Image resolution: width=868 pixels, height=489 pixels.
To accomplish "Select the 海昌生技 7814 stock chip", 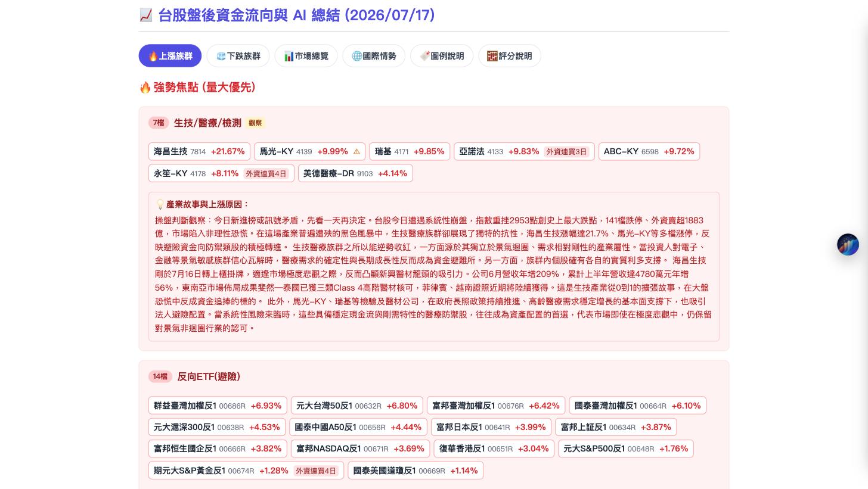I will (x=199, y=151).
